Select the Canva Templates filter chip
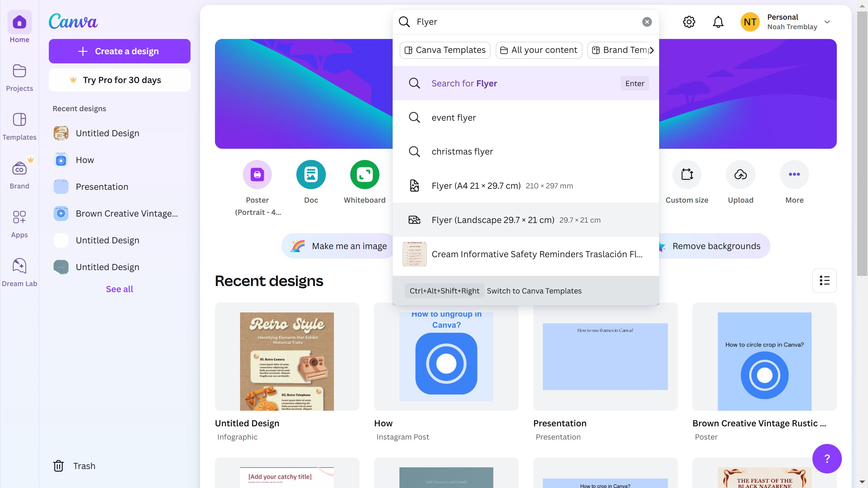868x488 pixels. pos(445,50)
